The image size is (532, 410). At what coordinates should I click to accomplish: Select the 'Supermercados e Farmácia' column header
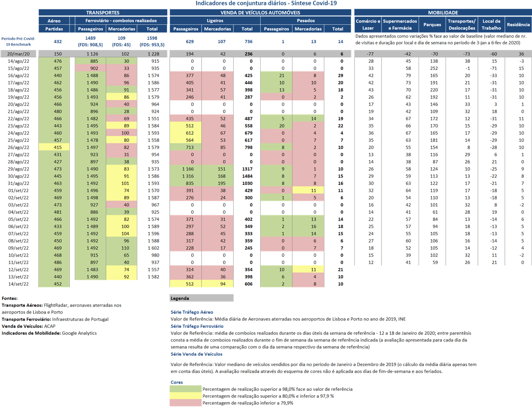click(400, 25)
